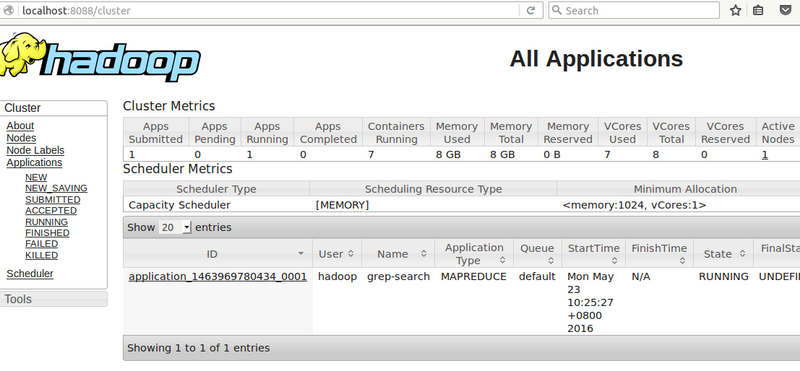Open the About cluster link

tap(20, 126)
